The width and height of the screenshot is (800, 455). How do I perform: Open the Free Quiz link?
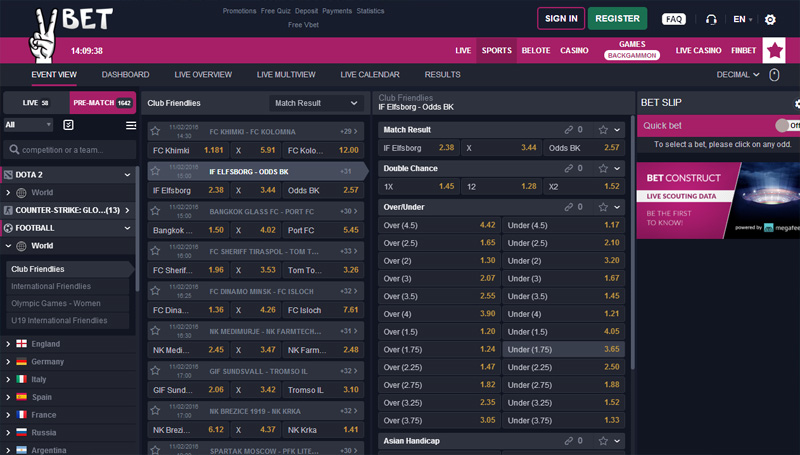point(276,11)
